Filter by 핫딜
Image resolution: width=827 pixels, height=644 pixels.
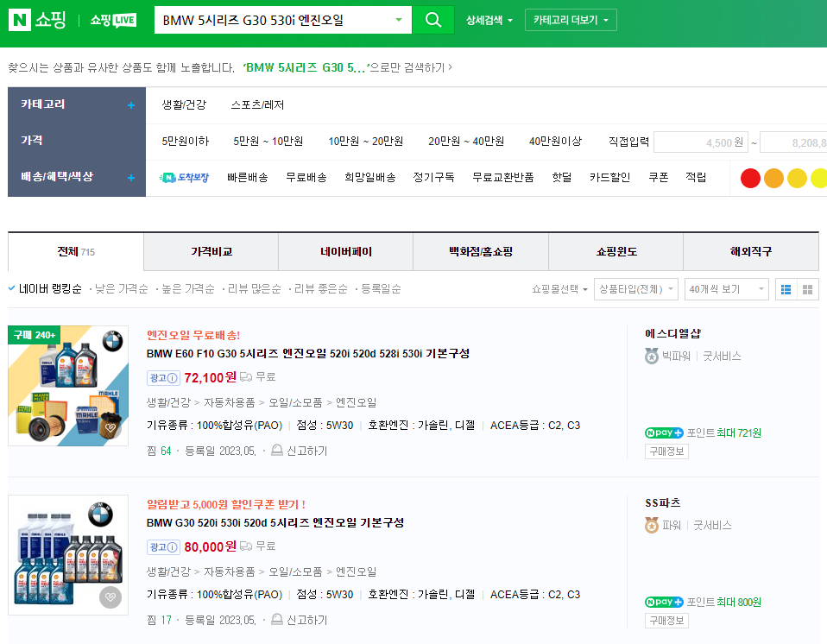(x=562, y=178)
